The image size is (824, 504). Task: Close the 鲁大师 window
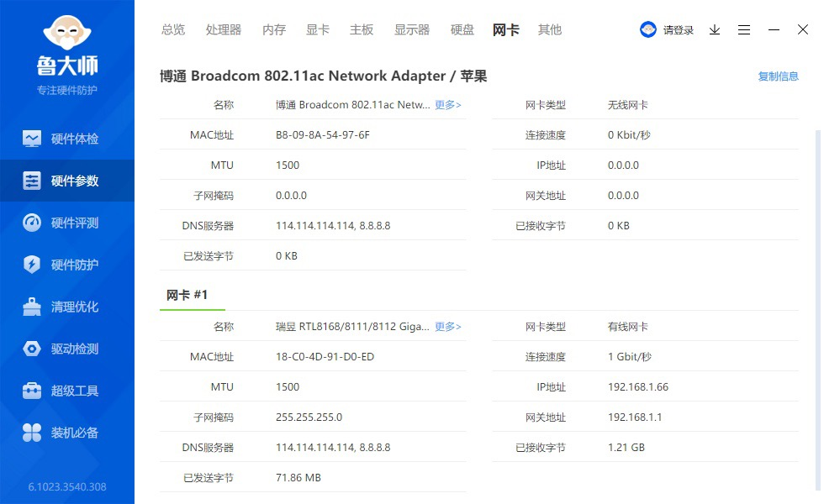(x=802, y=29)
